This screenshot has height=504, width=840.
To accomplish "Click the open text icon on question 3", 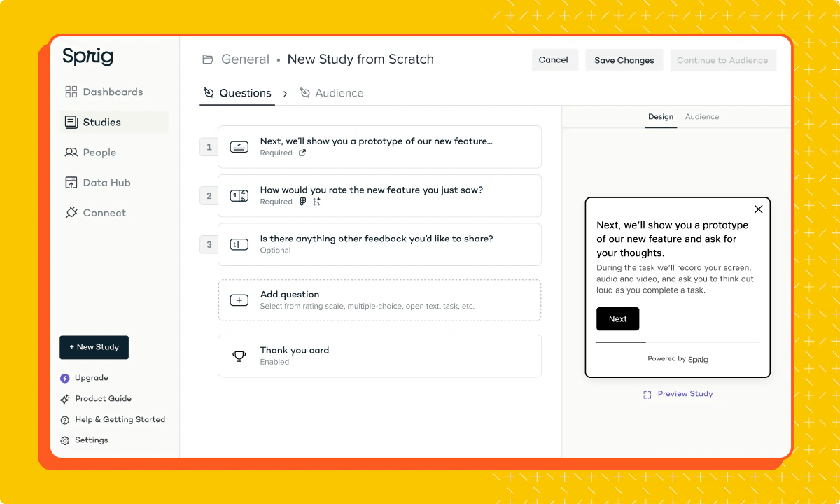I will coord(239,244).
